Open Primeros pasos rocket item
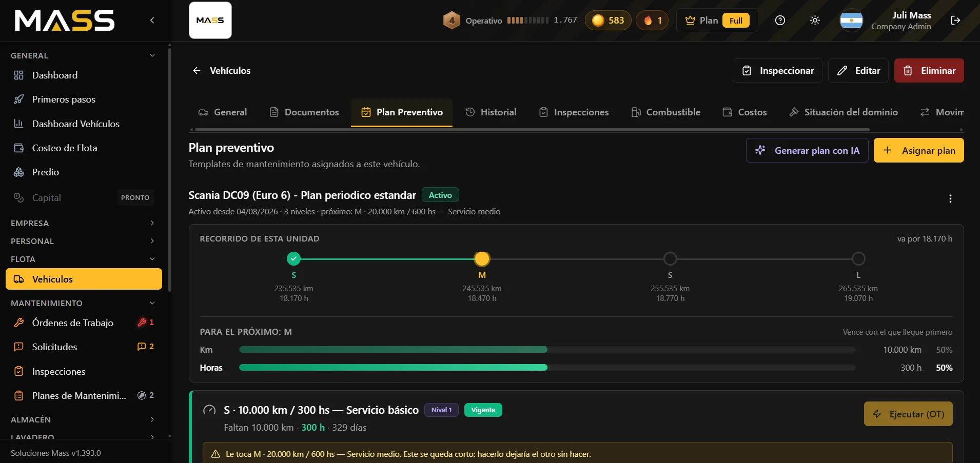Viewport: 980px width, 463px height. click(84, 99)
